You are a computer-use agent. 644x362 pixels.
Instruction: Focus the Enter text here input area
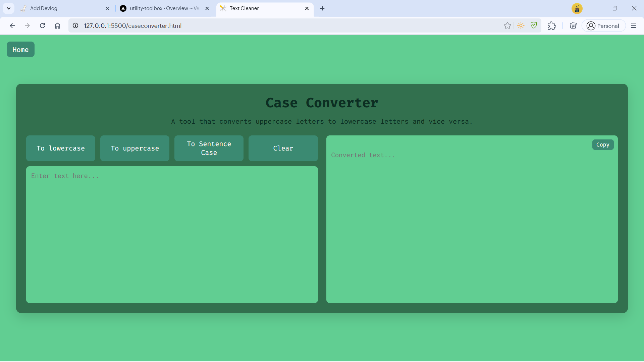(172, 235)
